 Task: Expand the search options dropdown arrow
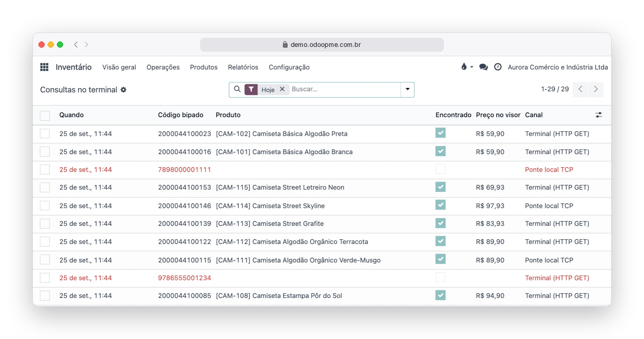point(408,89)
